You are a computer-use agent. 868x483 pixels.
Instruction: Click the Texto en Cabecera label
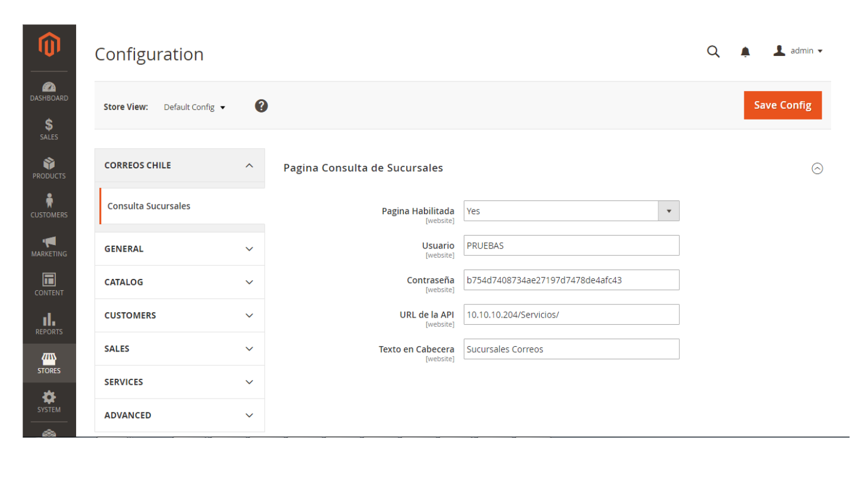tap(417, 349)
